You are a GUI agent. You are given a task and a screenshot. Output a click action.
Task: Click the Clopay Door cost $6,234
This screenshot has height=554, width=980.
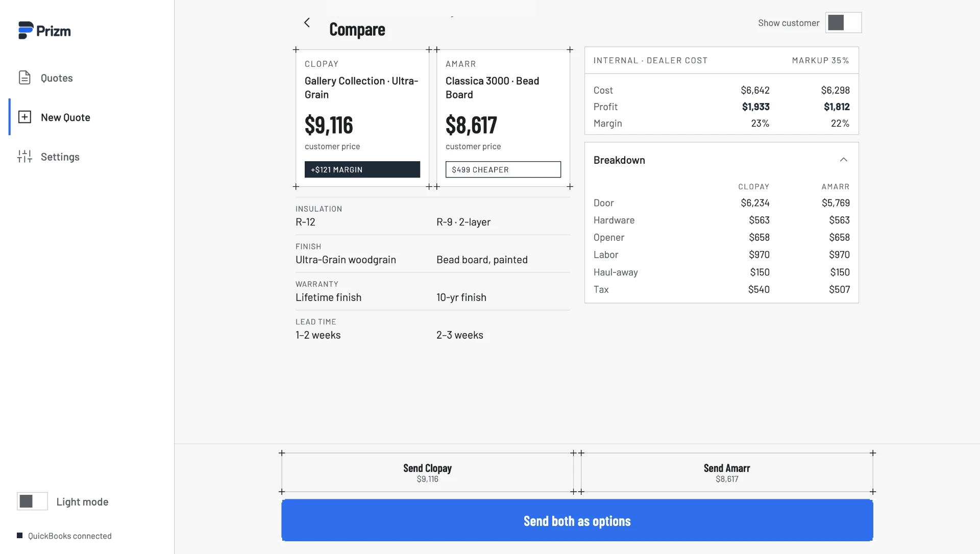pos(755,203)
